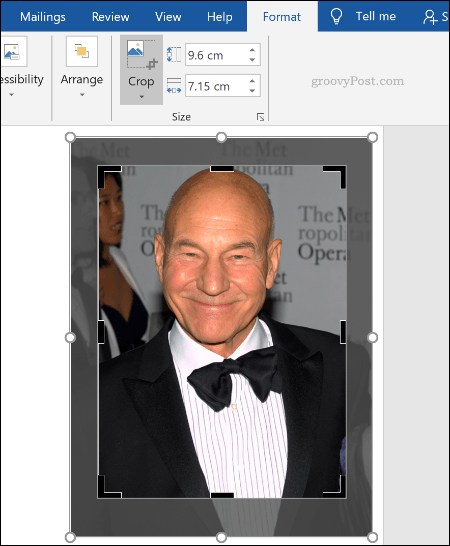Click the left-middle circular sizing handle

pyautogui.click(x=70, y=337)
